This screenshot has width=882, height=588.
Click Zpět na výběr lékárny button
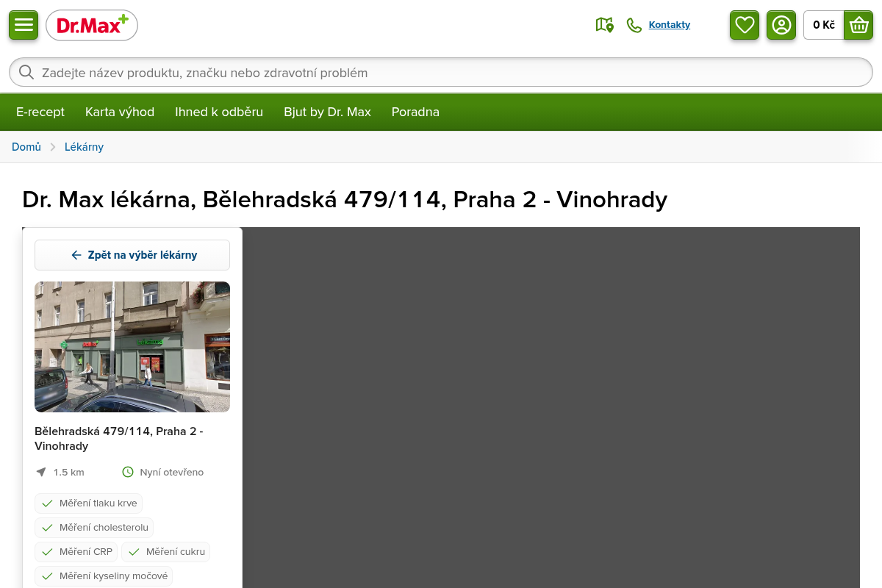[132, 255]
